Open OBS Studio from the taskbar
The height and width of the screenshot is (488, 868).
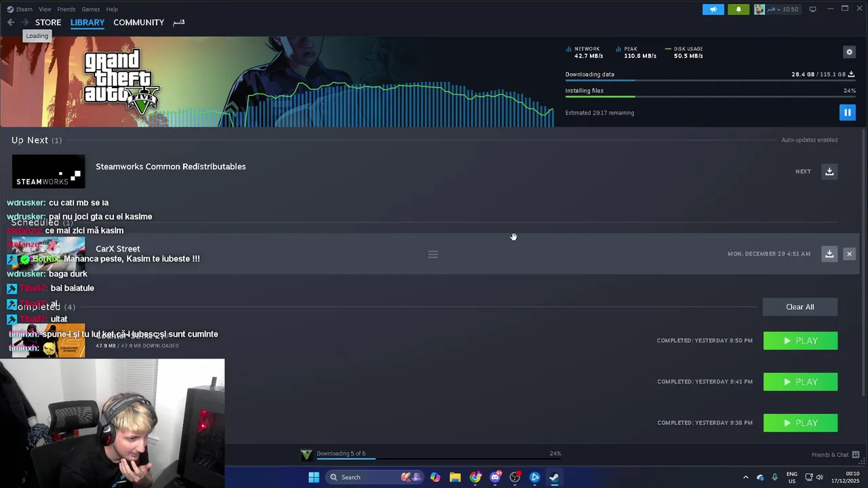515,477
